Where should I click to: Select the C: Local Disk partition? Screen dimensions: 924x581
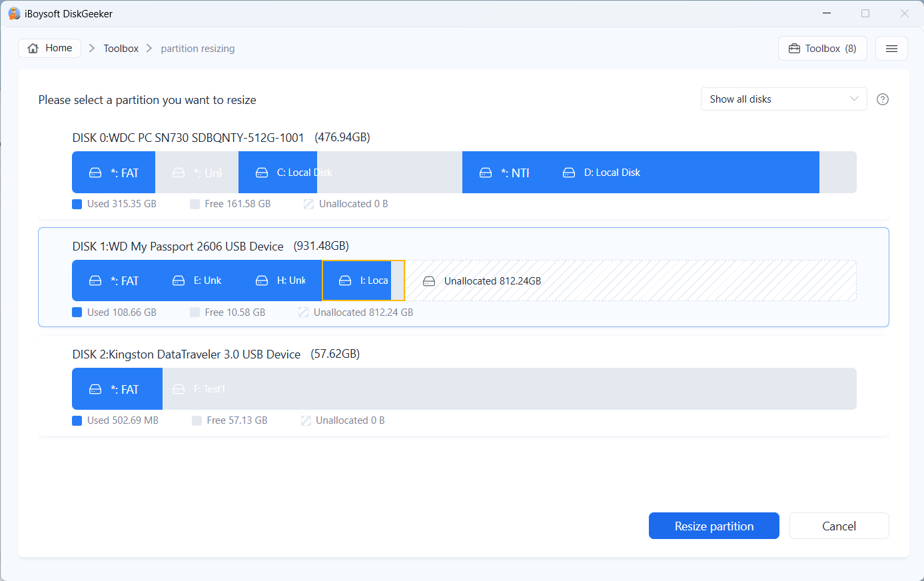coord(350,173)
